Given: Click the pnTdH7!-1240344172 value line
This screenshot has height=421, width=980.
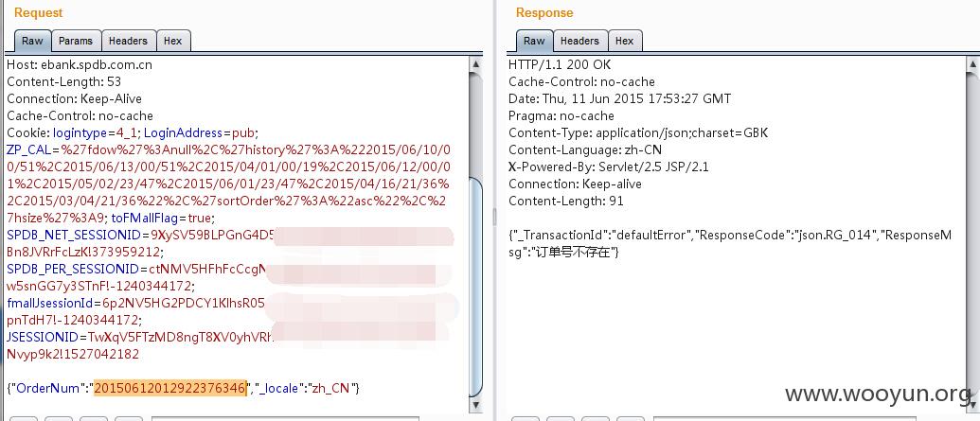Looking at the screenshot, I should tap(75, 321).
